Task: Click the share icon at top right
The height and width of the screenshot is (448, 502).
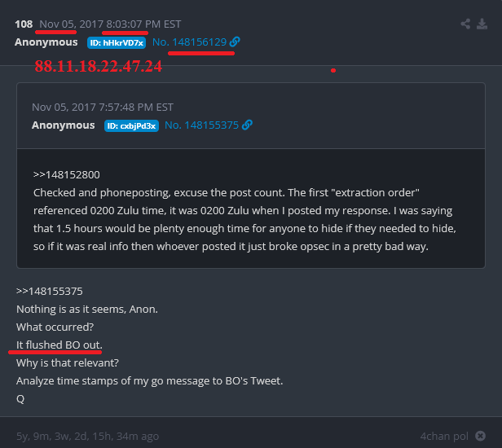Action: 466,24
